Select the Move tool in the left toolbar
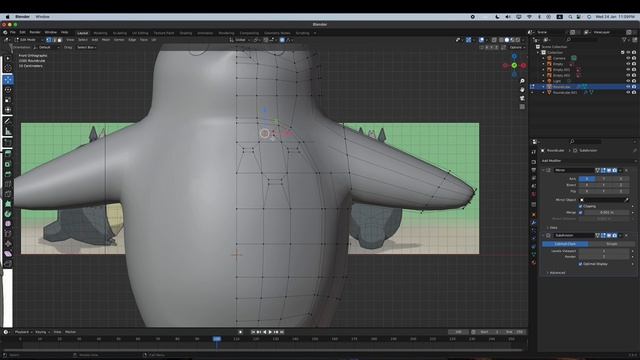The image size is (640, 360). (8, 79)
